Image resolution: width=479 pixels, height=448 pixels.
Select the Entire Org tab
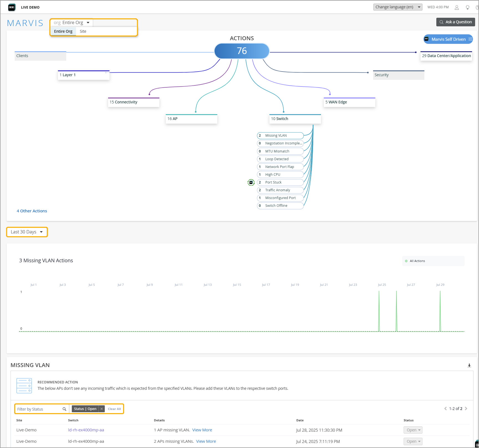63,31
